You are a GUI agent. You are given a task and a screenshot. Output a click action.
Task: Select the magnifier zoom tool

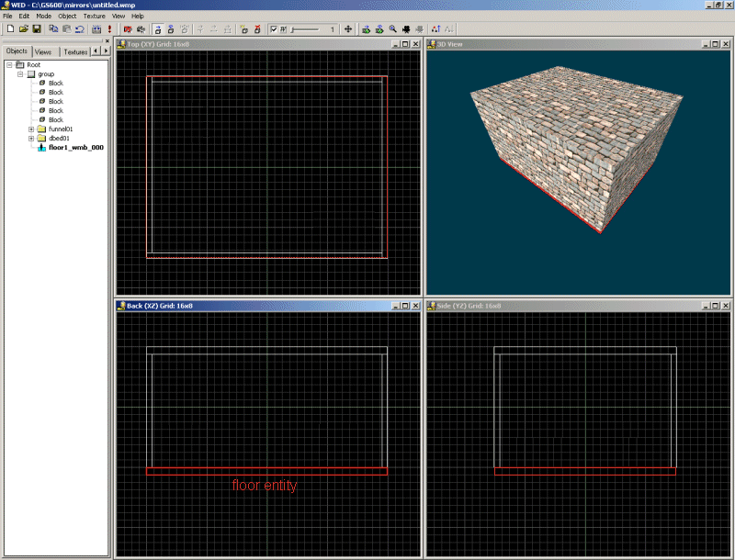pos(393,29)
